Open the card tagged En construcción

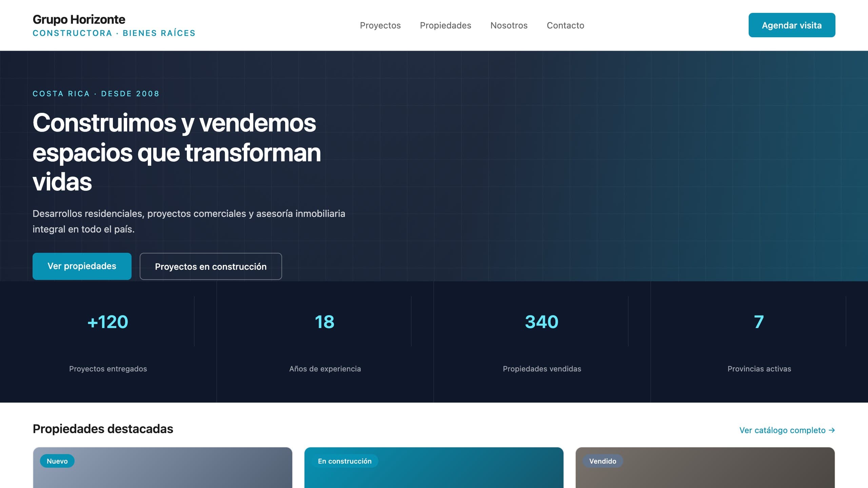click(x=434, y=468)
